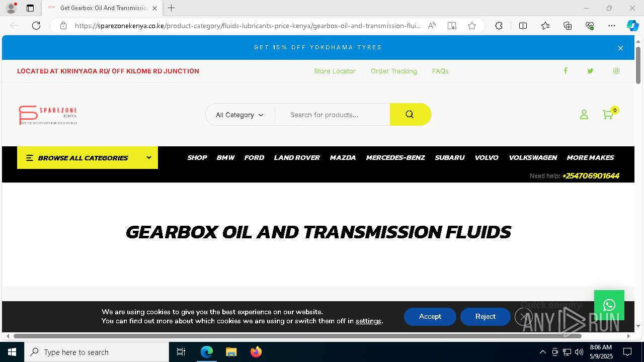The width and height of the screenshot is (644, 362).
Task: Open the user account icon
Action: tap(584, 115)
